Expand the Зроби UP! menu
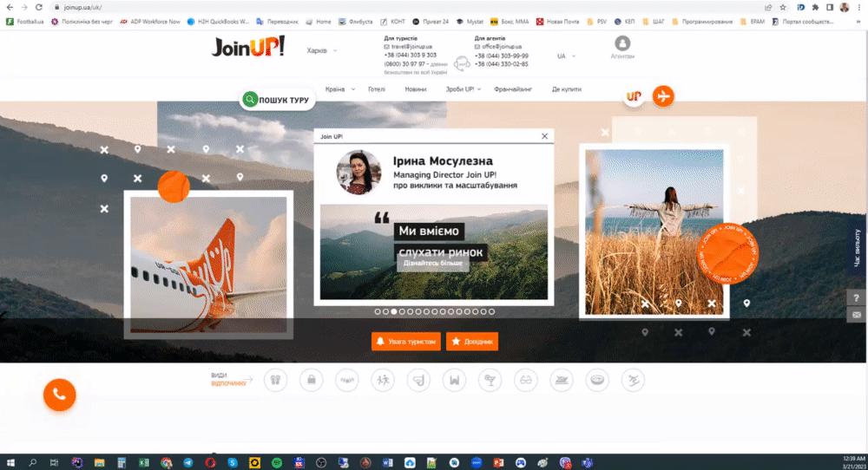The width and height of the screenshot is (868, 470). tap(464, 89)
